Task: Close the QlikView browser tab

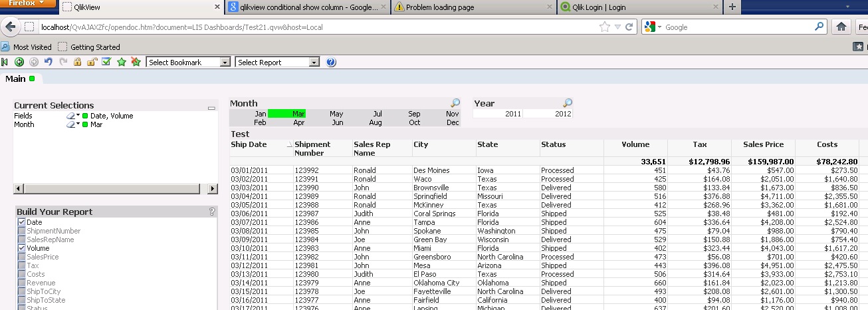Action: pos(217,7)
